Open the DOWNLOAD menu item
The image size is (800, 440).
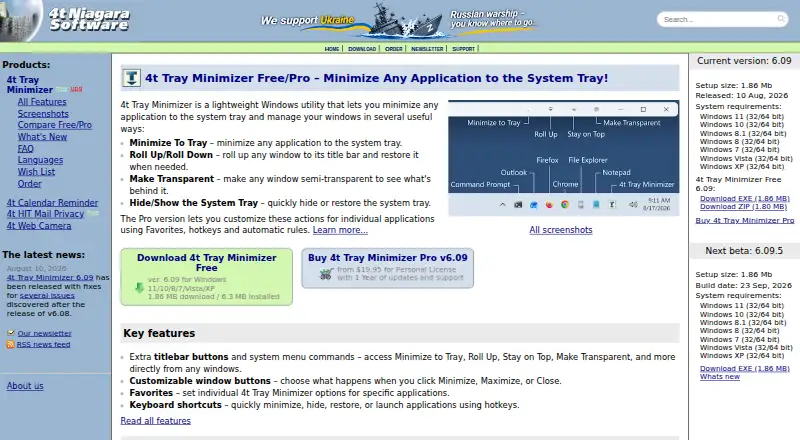pyautogui.click(x=362, y=49)
